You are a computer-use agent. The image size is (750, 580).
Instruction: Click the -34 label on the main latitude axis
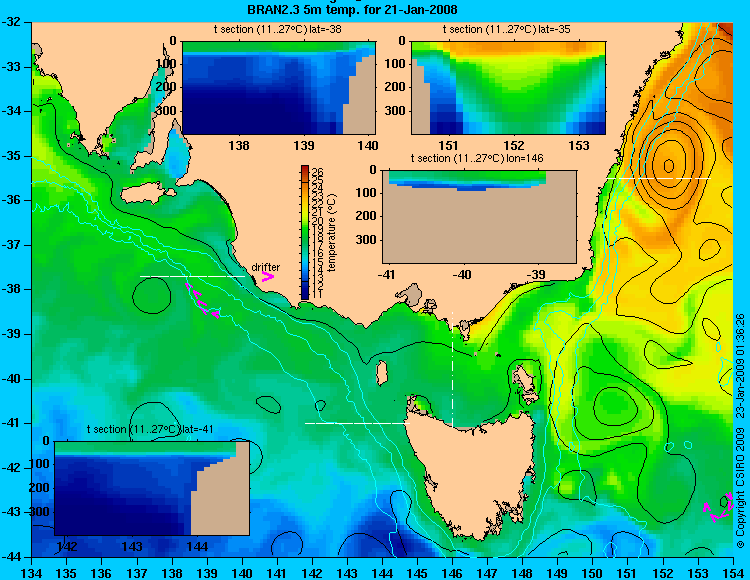[x=13, y=111]
